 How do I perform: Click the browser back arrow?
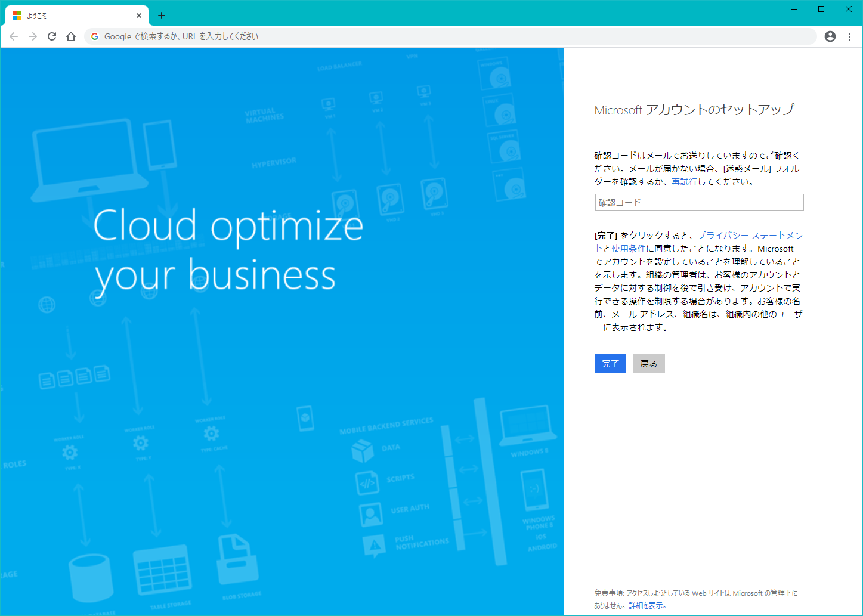click(14, 36)
